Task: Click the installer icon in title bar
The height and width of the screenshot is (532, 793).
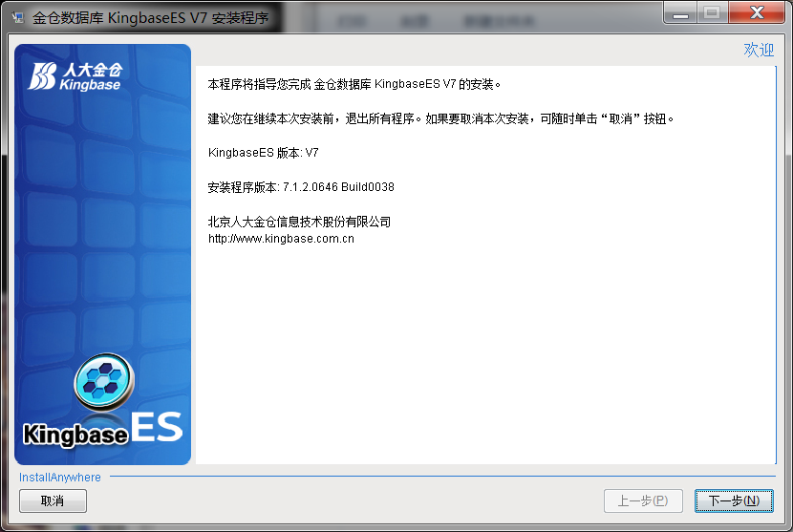Action: pyautogui.click(x=18, y=18)
